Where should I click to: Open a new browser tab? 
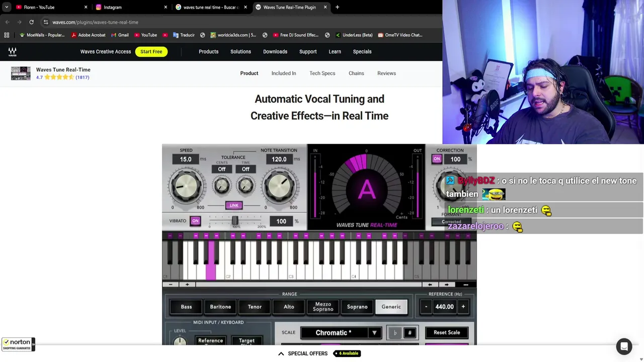click(x=337, y=7)
